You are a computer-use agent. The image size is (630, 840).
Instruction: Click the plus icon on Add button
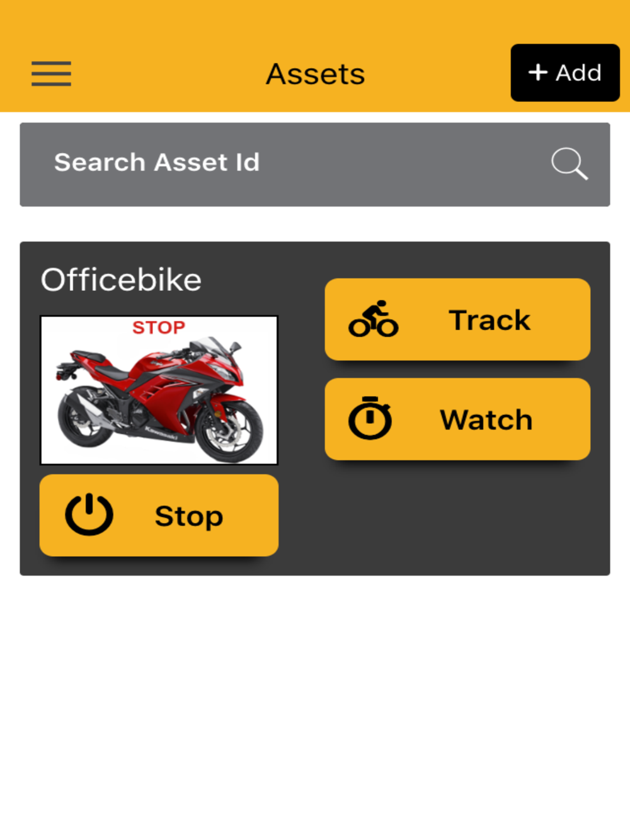click(x=537, y=72)
